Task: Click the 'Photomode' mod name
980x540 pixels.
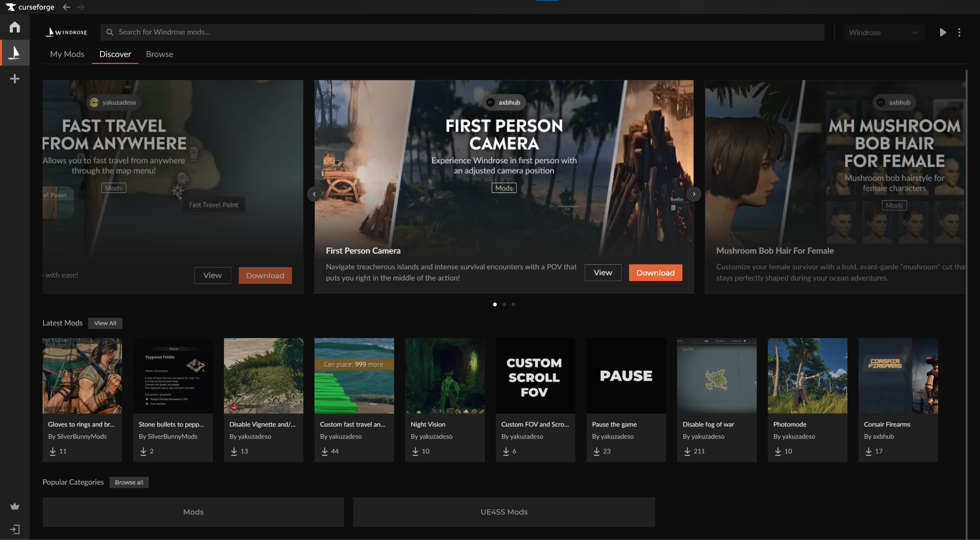Action: tap(790, 425)
